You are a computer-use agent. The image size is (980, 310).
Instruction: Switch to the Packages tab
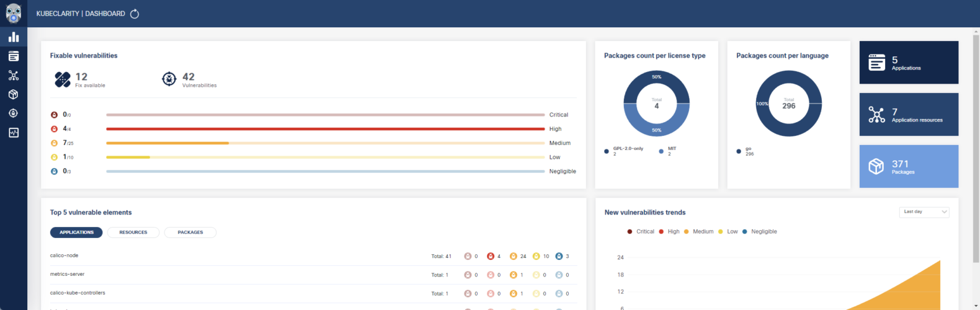coord(190,232)
